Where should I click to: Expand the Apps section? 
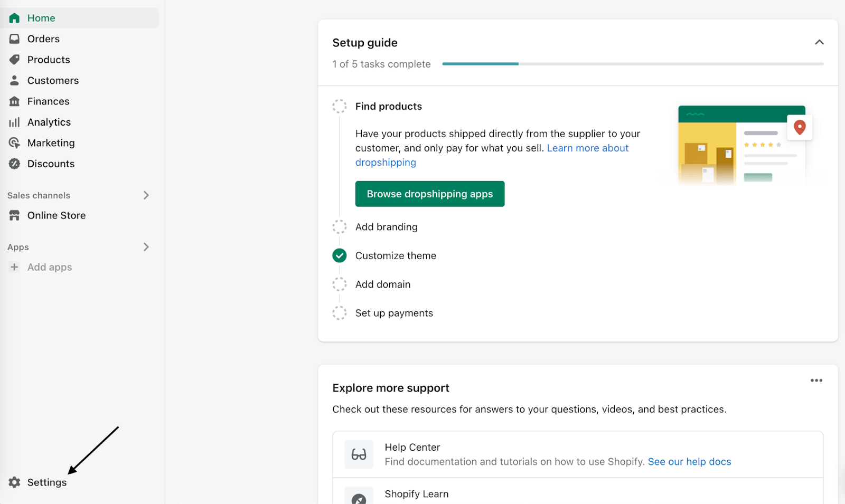[x=146, y=246]
